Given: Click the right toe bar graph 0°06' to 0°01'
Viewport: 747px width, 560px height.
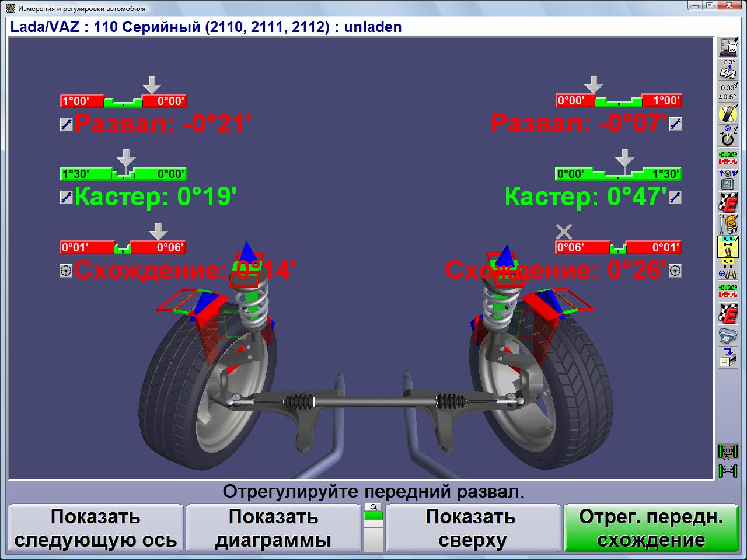Looking at the screenshot, I should (619, 247).
